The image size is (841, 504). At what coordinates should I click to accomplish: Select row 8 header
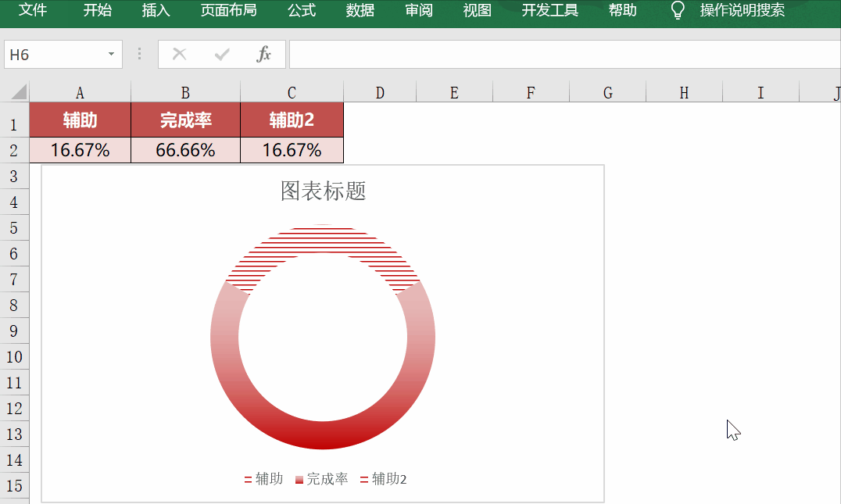(14, 305)
